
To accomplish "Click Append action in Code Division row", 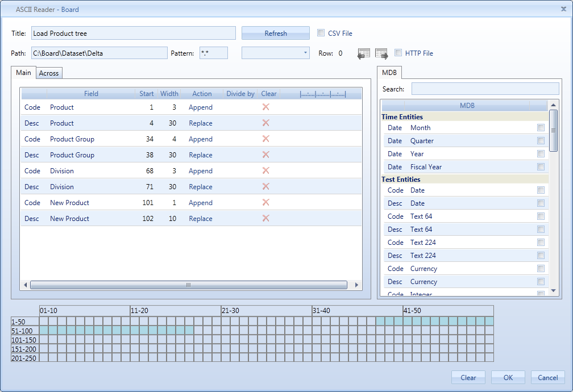I will [x=201, y=170].
